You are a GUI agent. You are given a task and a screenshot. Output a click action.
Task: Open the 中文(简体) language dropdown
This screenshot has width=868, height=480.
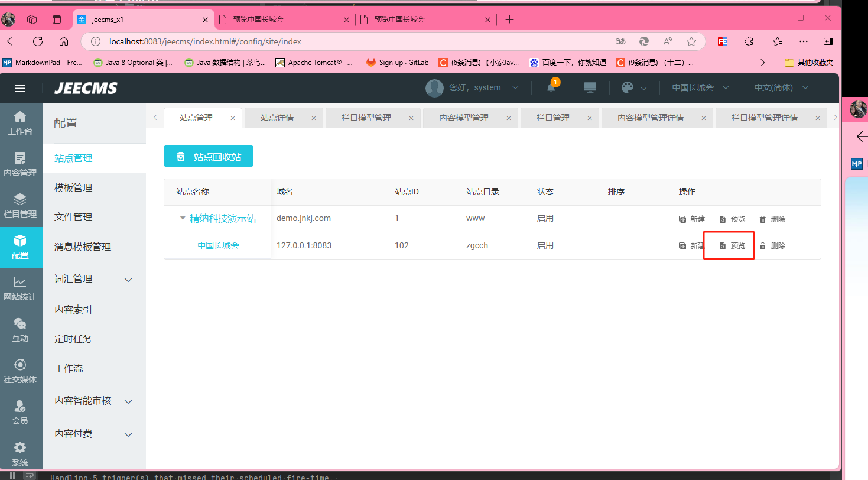coord(781,87)
